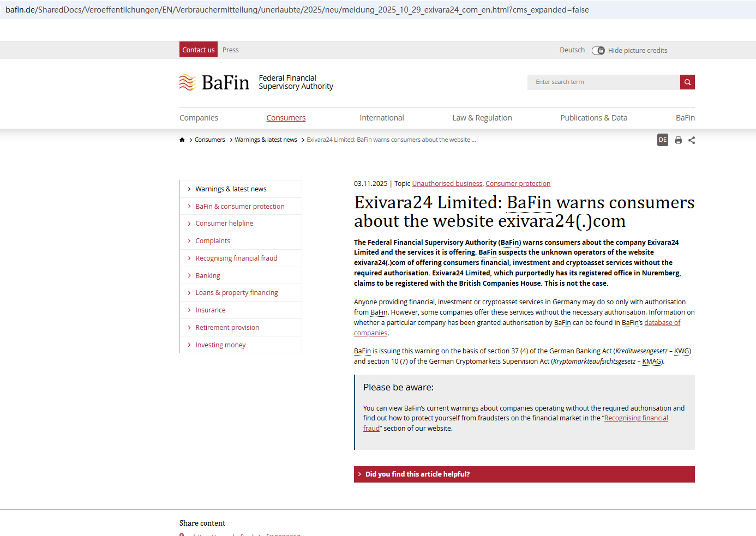
Task: Open Consumer helpline sidebar item
Action: click(x=241, y=224)
